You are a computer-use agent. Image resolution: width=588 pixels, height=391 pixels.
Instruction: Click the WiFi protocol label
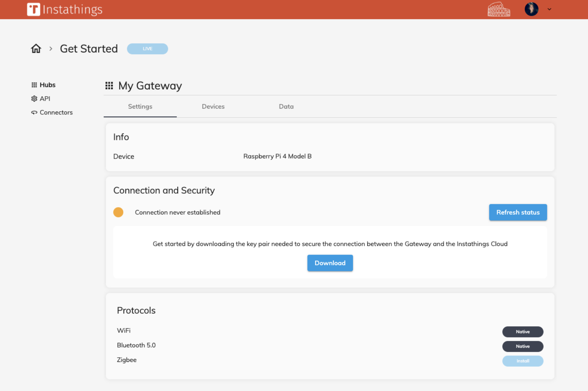[x=124, y=331]
